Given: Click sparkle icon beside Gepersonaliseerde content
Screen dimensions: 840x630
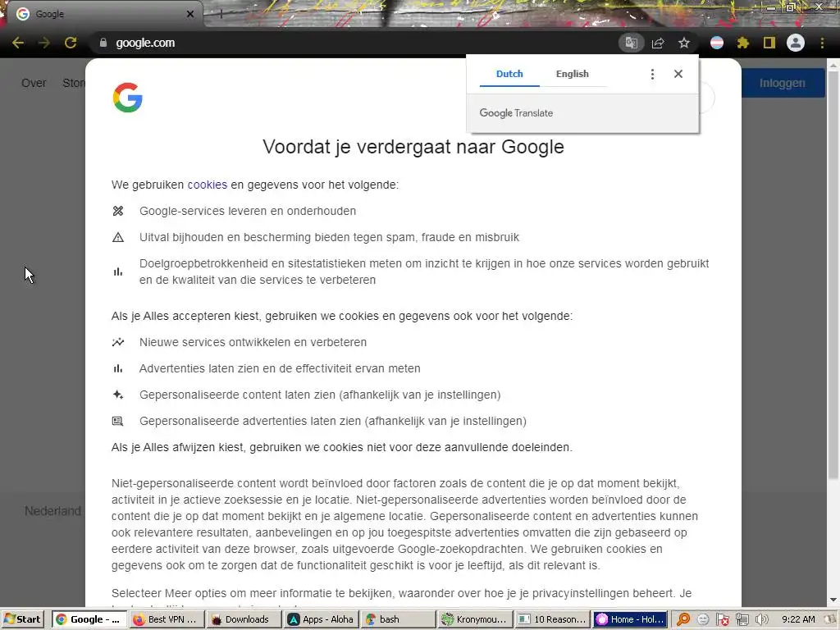Looking at the screenshot, I should pos(118,395).
